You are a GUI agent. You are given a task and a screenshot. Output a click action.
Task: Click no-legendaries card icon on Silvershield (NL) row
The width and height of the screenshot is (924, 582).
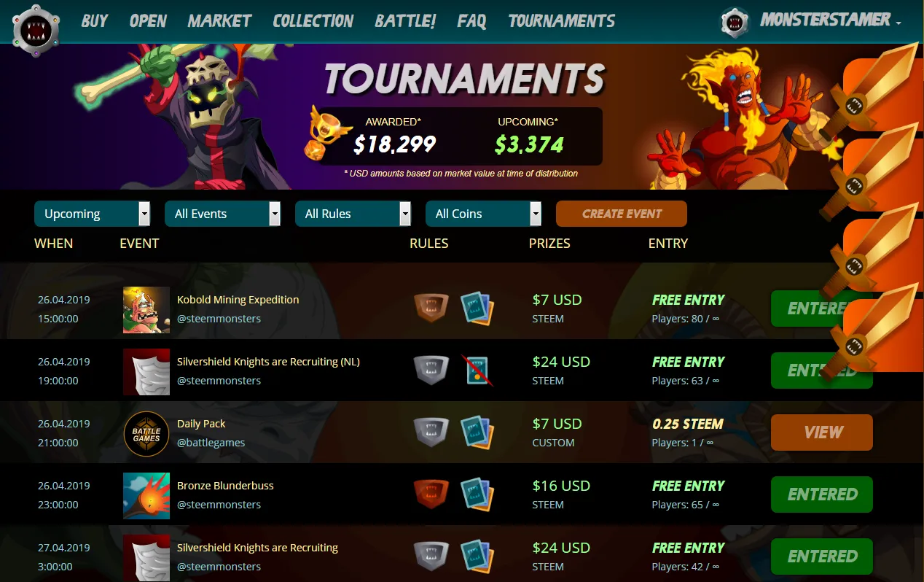pos(479,370)
